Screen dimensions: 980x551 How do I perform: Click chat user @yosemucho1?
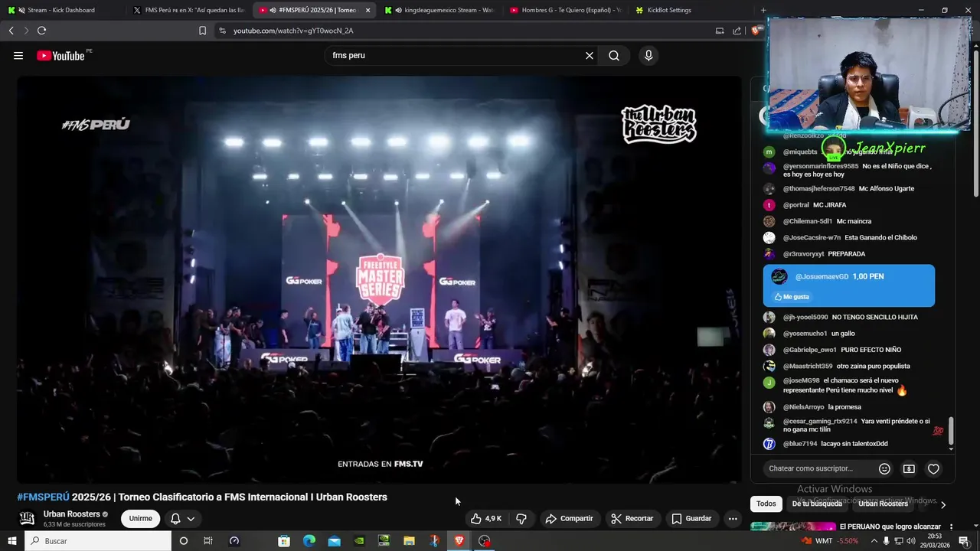coord(805,334)
